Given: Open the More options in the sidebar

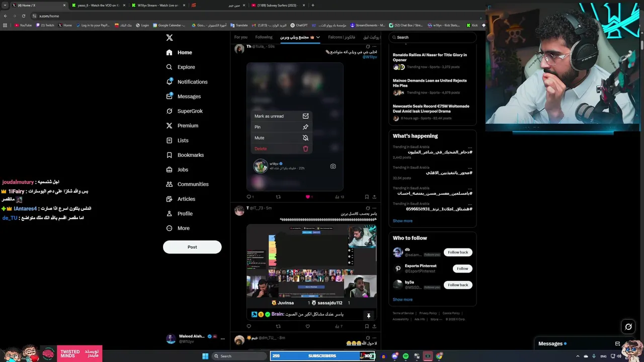Looking at the screenshot, I should 178,228.
